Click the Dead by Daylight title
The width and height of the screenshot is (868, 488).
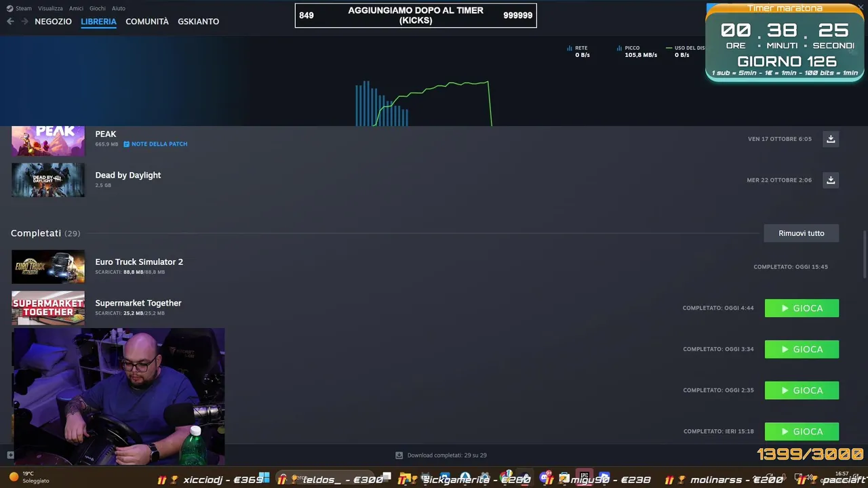pyautogui.click(x=128, y=175)
